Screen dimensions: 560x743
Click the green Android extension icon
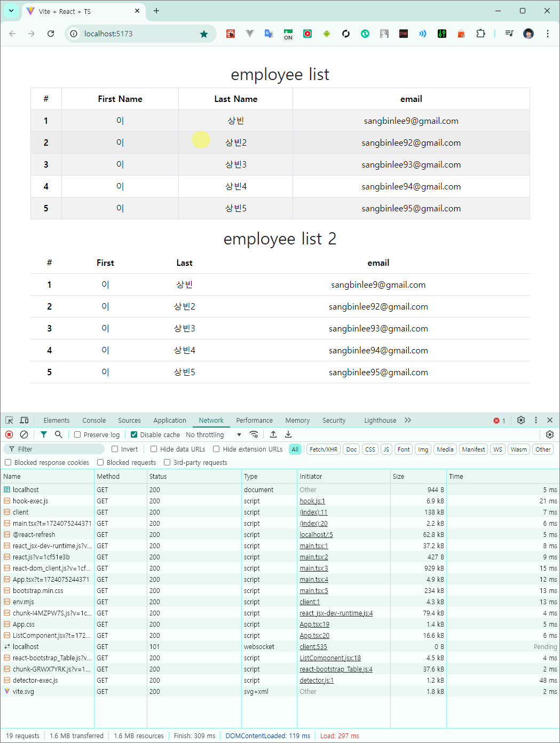click(x=327, y=34)
